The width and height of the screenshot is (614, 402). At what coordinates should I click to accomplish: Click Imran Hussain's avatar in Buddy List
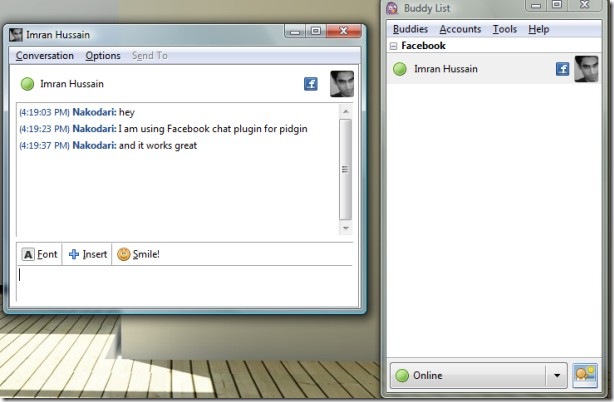coord(586,69)
